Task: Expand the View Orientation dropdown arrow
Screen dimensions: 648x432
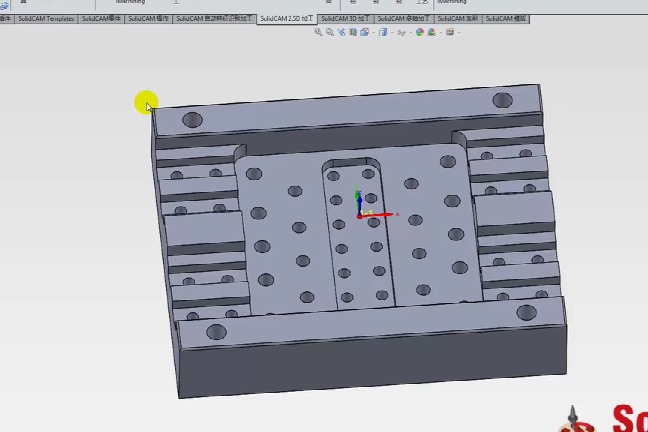Action: point(374,33)
